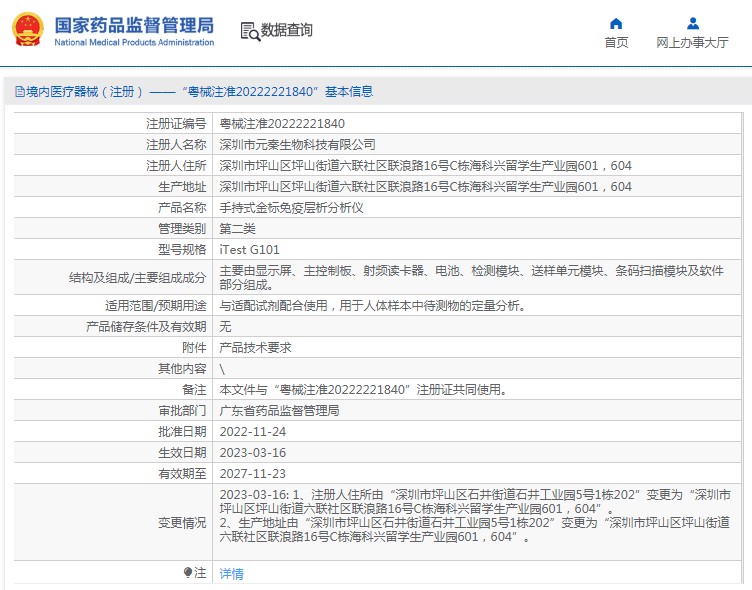Screen dimensions: 752x590
Task: Click the 产品储存条件及有效期 label
Action: point(146,327)
